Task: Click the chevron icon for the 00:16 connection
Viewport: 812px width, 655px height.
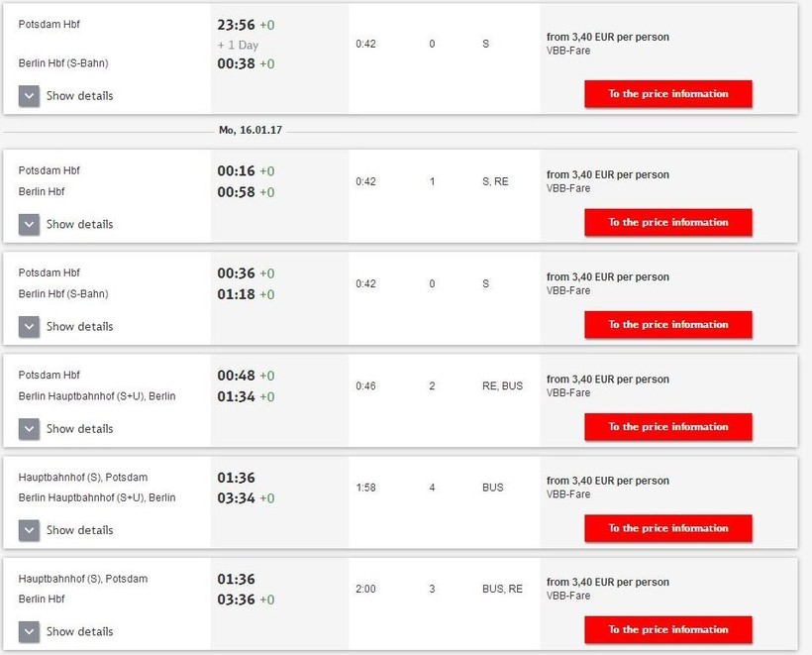Action: coord(29,224)
